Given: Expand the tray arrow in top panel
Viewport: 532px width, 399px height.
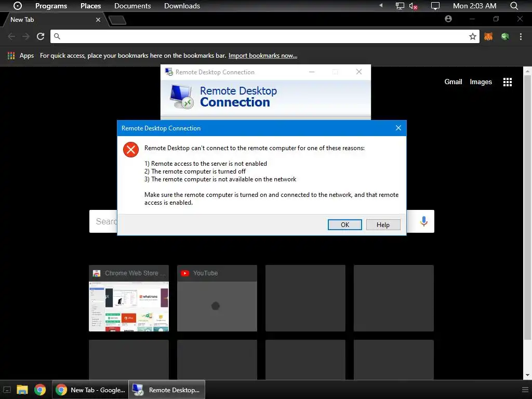Looking at the screenshot, I should pos(381,5).
